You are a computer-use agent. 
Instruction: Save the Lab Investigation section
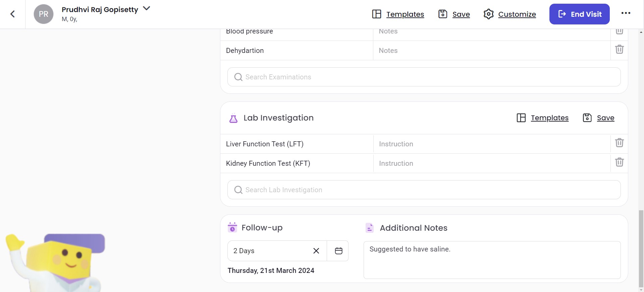[599, 118]
